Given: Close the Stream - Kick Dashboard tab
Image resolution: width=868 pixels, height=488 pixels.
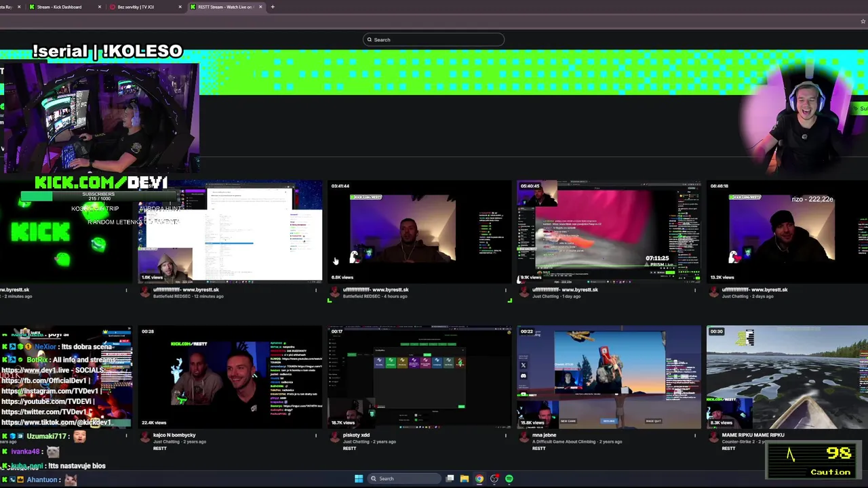Looking at the screenshot, I should tap(99, 7).
